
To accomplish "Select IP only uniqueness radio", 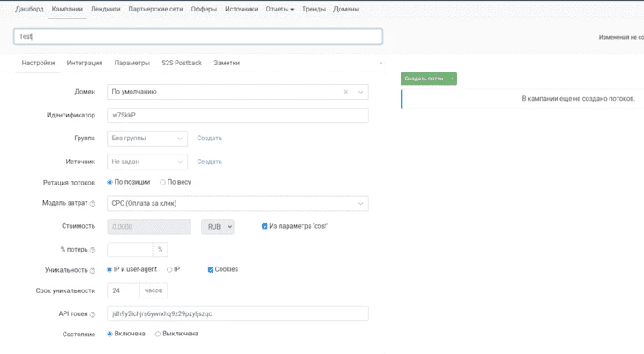I will click(169, 270).
